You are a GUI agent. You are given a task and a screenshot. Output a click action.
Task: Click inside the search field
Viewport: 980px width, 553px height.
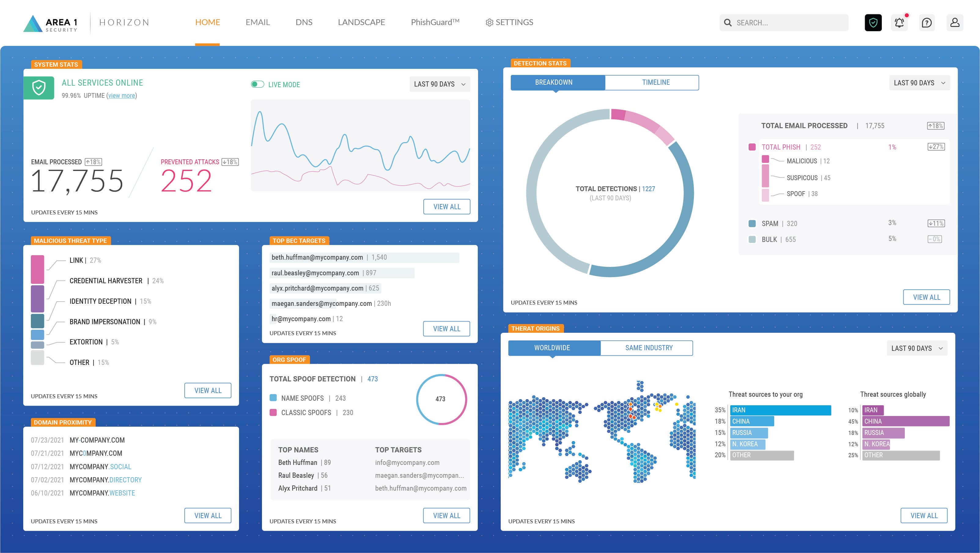click(784, 22)
